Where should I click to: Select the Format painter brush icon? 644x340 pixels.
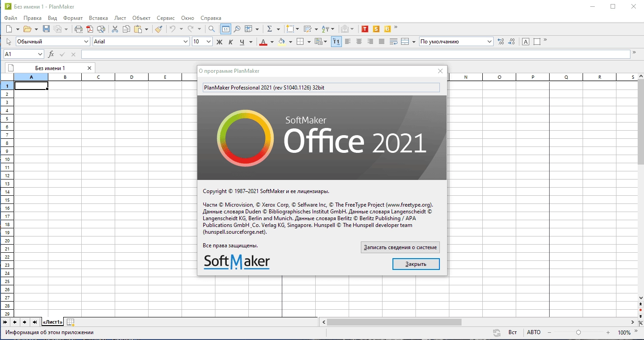tap(158, 29)
